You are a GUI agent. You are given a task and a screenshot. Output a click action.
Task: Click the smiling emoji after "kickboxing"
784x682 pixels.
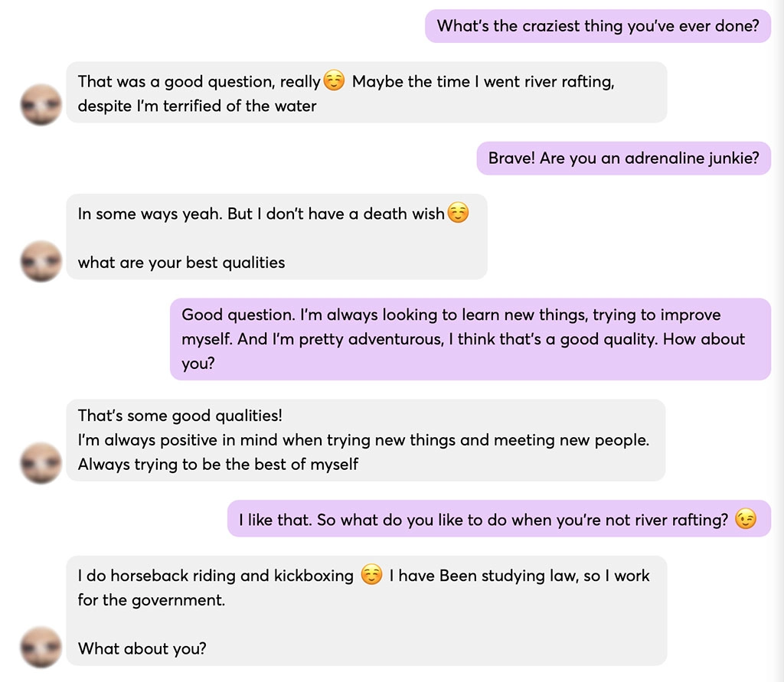pyautogui.click(x=371, y=575)
